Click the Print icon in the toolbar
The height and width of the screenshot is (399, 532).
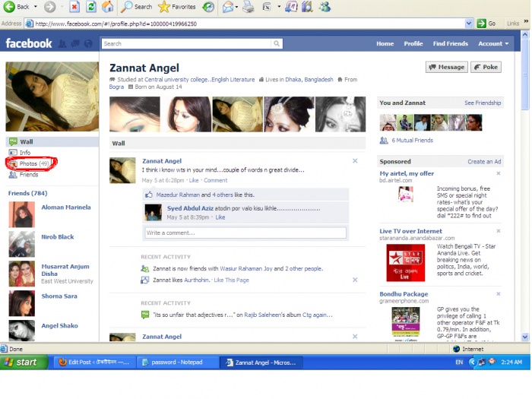pyautogui.click(x=248, y=7)
